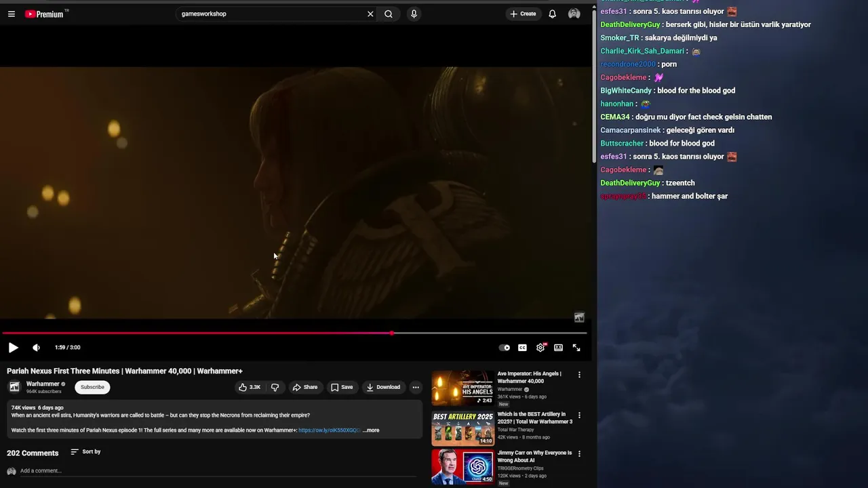Dislike the video
This screenshot has height=488, width=868.
coord(275,387)
